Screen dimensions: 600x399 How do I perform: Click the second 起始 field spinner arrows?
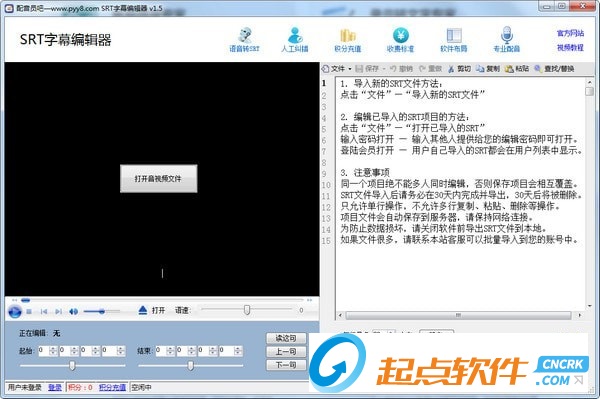coord(74,350)
